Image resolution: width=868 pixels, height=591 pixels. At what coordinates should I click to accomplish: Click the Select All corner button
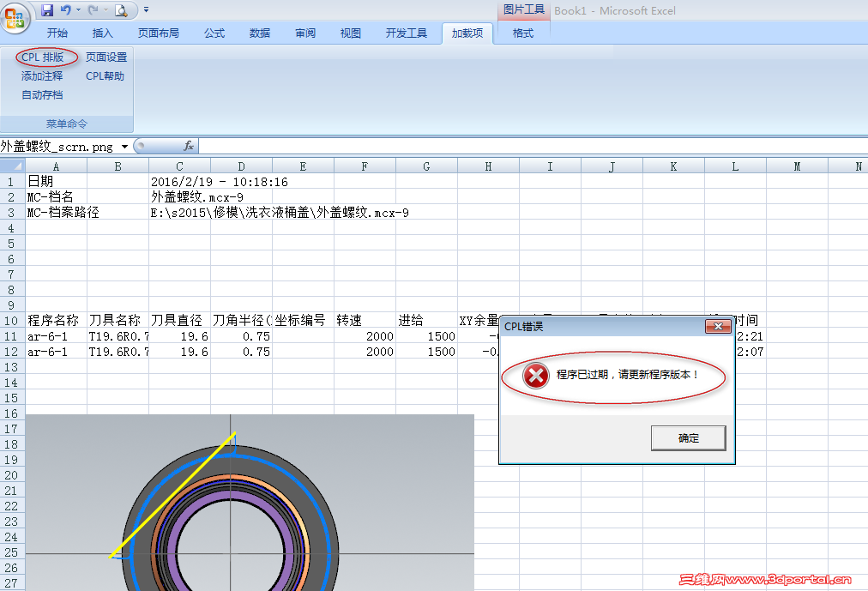[x=13, y=166]
